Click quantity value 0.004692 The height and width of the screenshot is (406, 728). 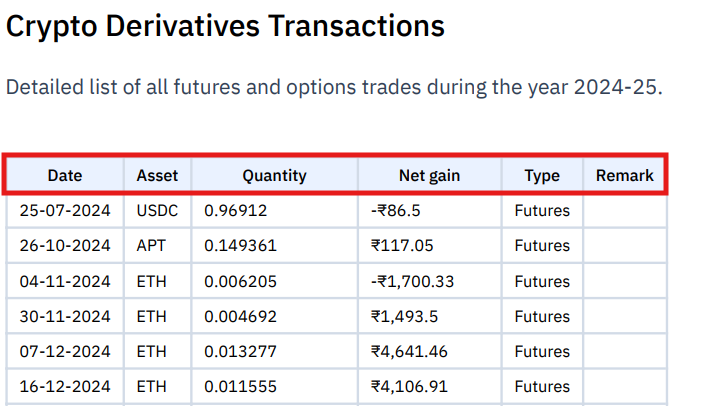(x=240, y=316)
